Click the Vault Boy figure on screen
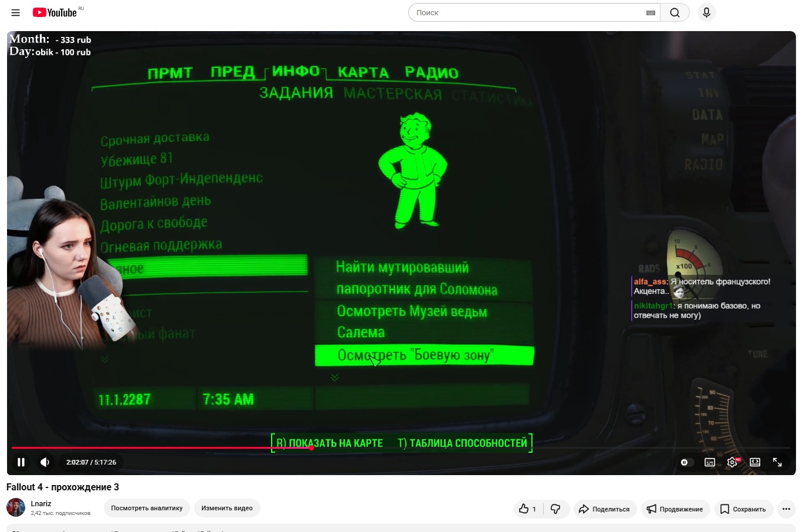The image size is (803, 532). [x=413, y=170]
